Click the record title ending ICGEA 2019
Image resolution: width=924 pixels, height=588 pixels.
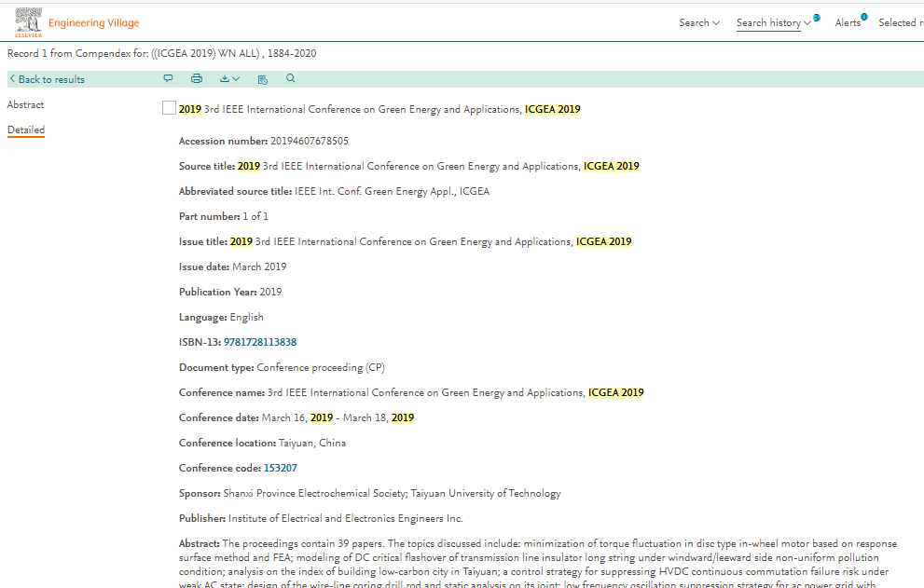pos(379,109)
